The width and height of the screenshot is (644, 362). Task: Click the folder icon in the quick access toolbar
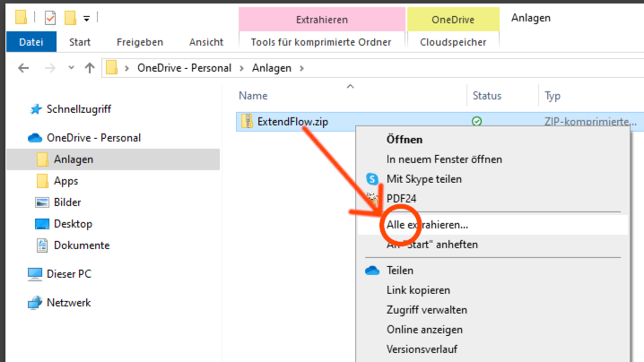(21, 18)
